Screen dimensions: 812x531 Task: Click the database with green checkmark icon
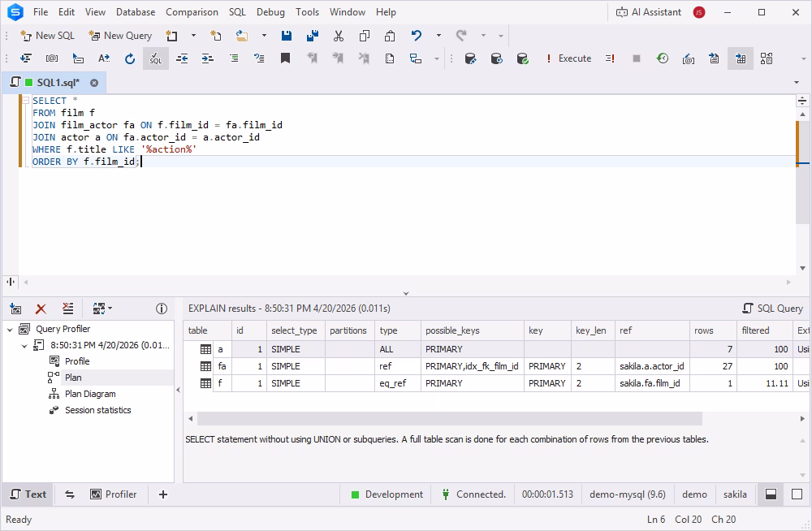[522, 58]
